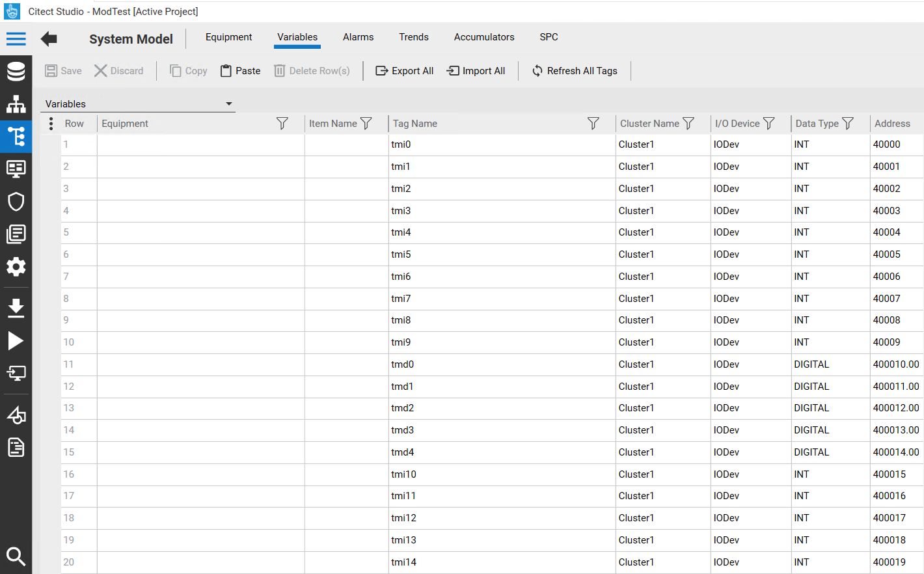The width and height of the screenshot is (924, 574).
Task: Open the hamburger navigation menu
Action: [x=16, y=39]
